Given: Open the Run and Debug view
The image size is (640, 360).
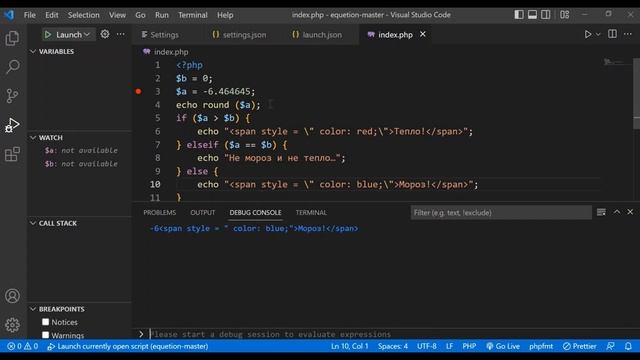Looking at the screenshot, I should point(12,125).
